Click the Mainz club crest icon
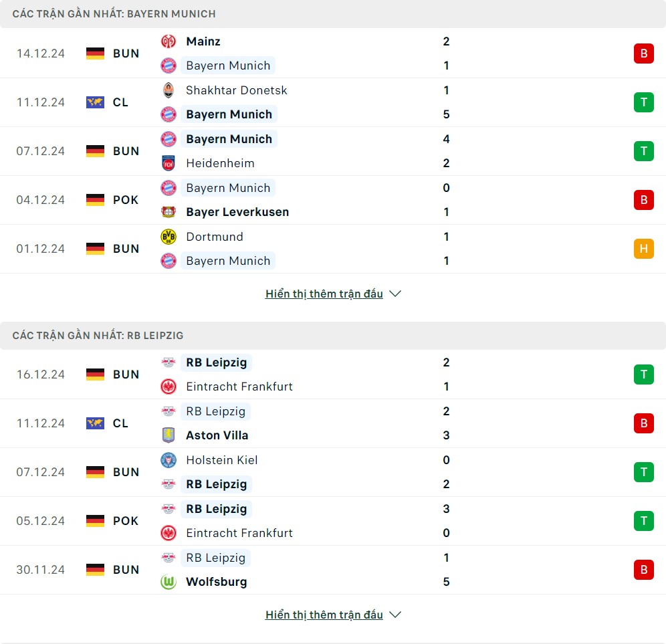 tap(169, 41)
